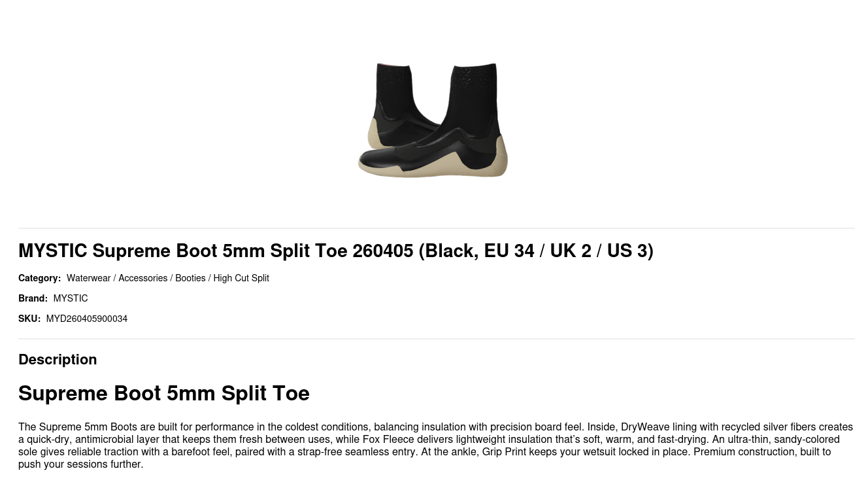This screenshot has height=490, width=868.
Task: Go to the Booties category
Action: pos(190,278)
